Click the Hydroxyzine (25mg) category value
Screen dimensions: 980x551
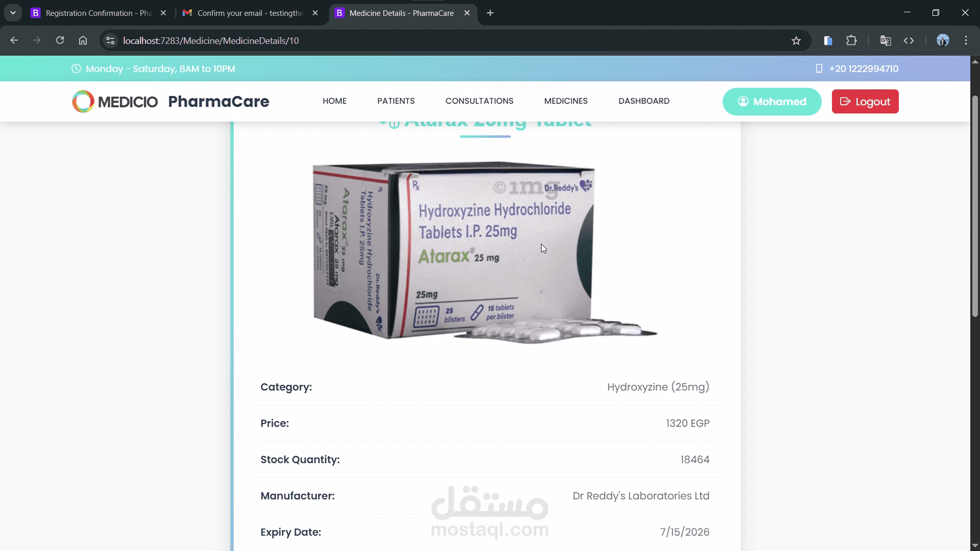pyautogui.click(x=658, y=387)
